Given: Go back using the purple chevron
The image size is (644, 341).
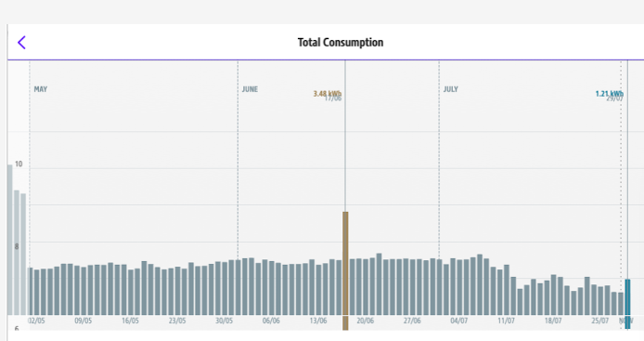Looking at the screenshot, I should click(x=21, y=43).
